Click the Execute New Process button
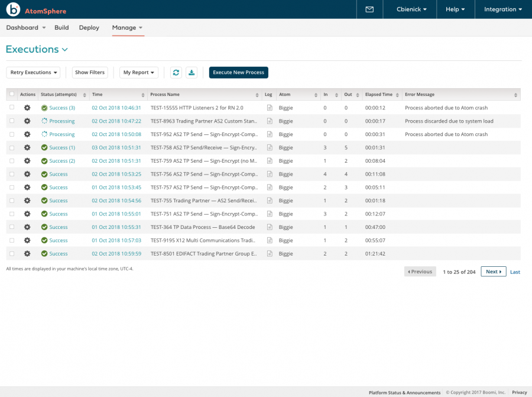532x397 pixels. pos(238,72)
